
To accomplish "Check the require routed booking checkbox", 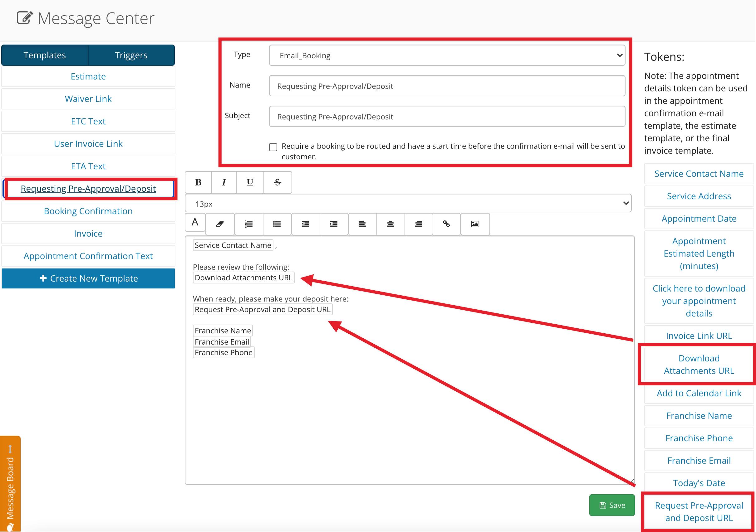I will pyautogui.click(x=273, y=147).
